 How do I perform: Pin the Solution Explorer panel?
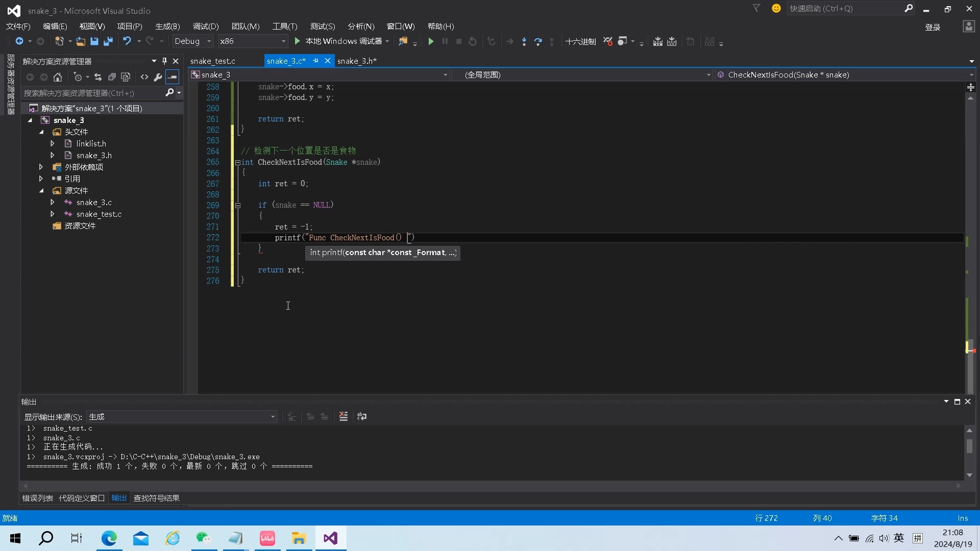pyautogui.click(x=164, y=61)
